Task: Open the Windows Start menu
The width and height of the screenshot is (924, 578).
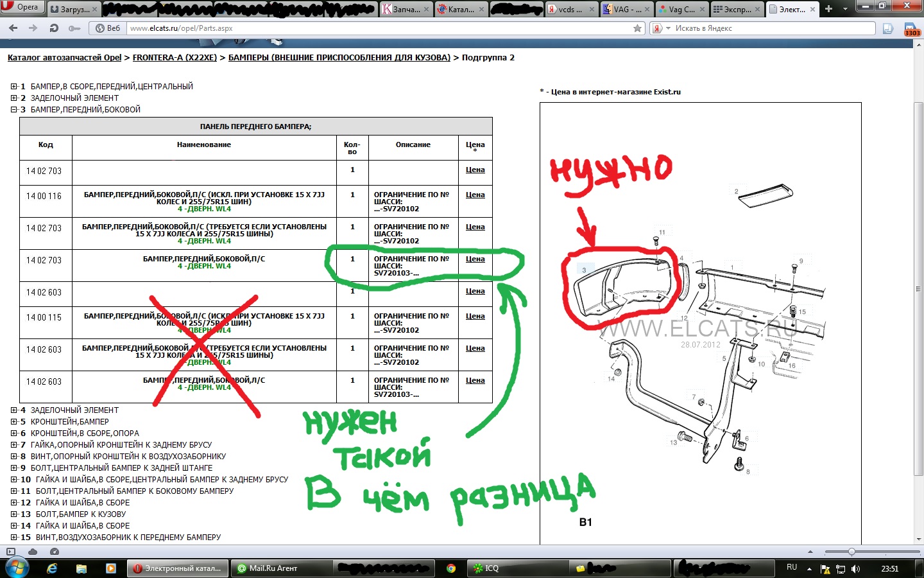Action: 17,568
